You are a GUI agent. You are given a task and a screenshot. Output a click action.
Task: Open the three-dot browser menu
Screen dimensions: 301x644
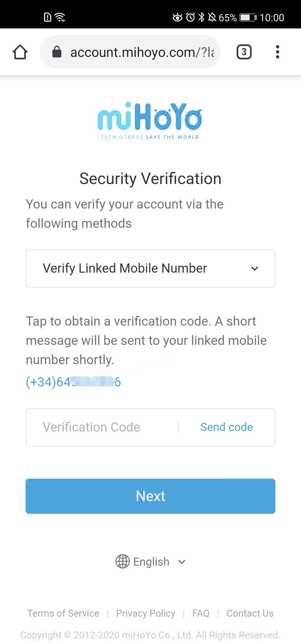click(277, 52)
